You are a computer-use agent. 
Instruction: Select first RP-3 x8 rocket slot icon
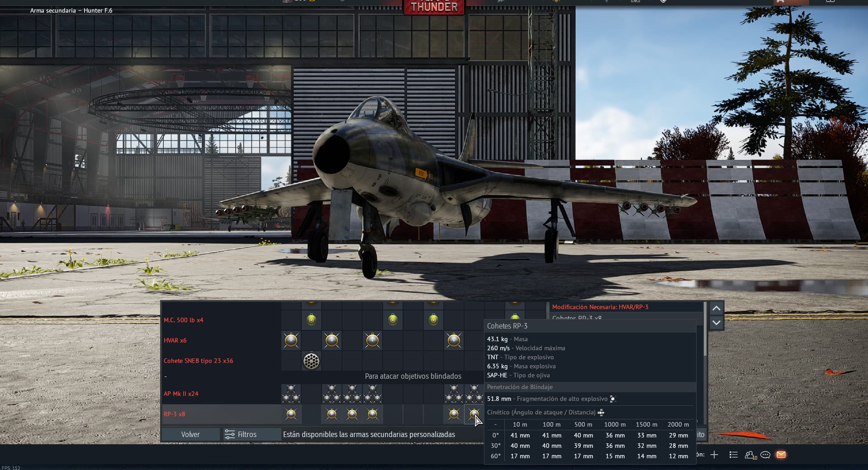291,414
